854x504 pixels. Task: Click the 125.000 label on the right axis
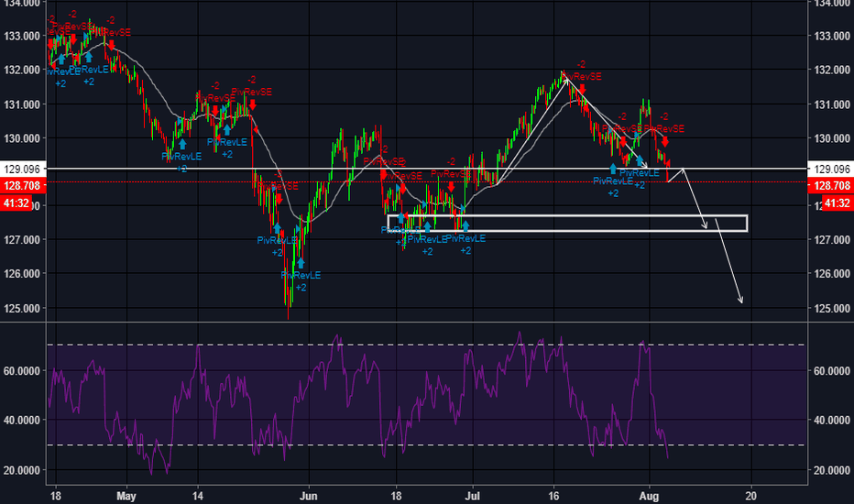[x=832, y=309]
